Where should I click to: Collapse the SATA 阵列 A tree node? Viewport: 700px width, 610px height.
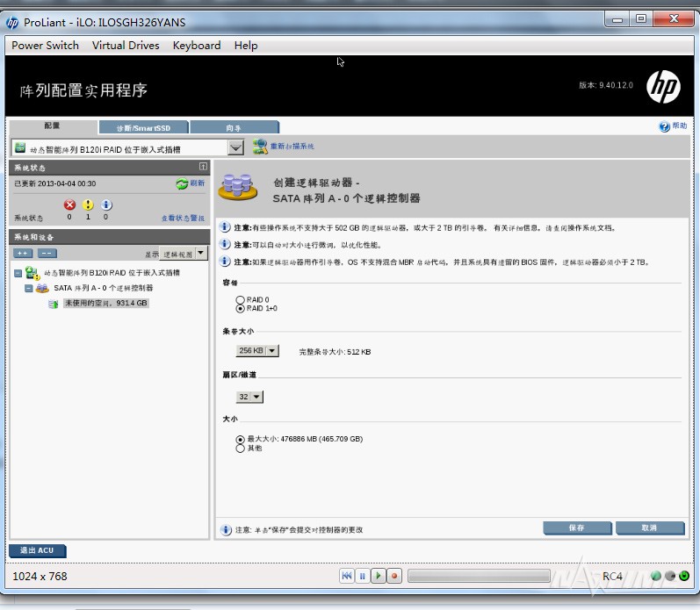28,288
